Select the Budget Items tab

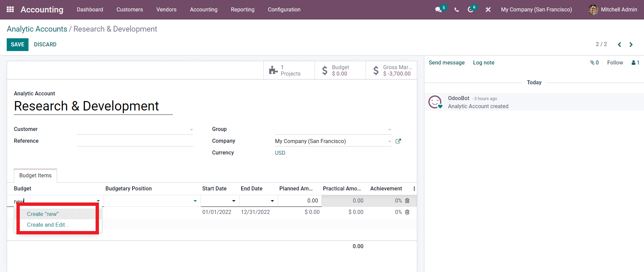coord(35,176)
